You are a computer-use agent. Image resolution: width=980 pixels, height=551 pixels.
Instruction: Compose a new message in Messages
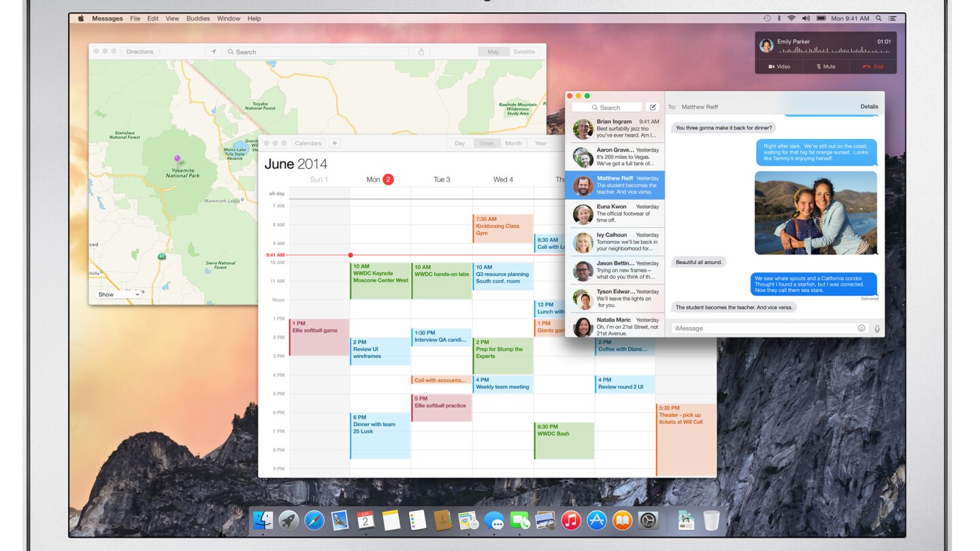pos(652,107)
